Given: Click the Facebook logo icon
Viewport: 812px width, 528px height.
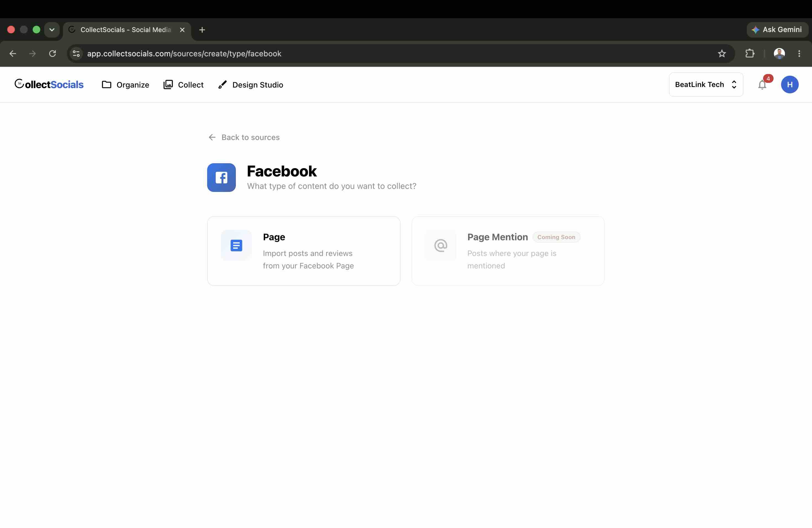Looking at the screenshot, I should point(222,177).
